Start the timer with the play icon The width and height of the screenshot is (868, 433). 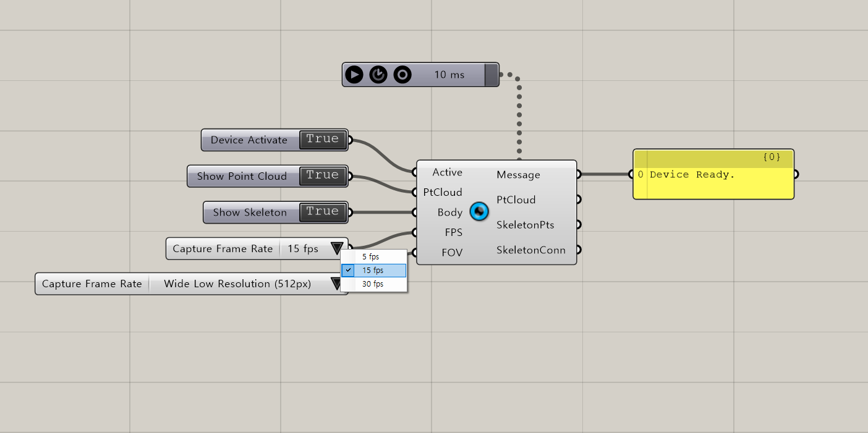(354, 75)
